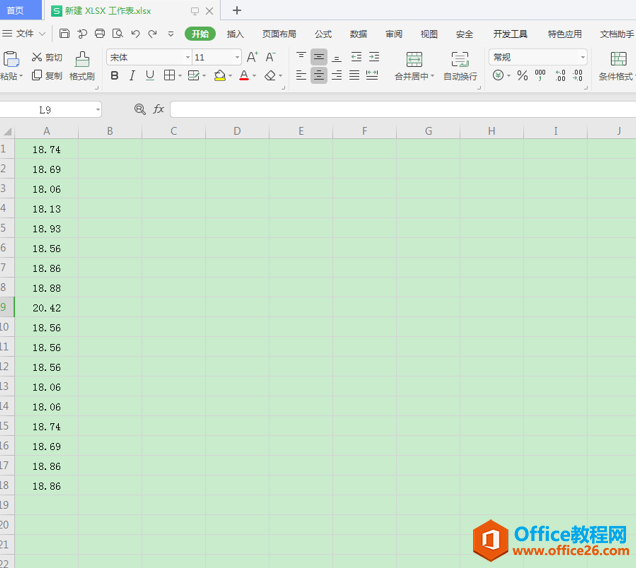Open the 开发工具 tab
Viewport: 636px width, 568px height.
click(x=510, y=34)
